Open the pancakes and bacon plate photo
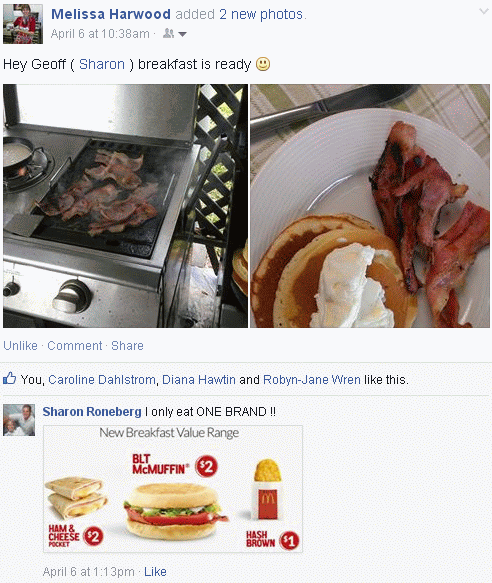The image size is (492, 583). [370, 206]
